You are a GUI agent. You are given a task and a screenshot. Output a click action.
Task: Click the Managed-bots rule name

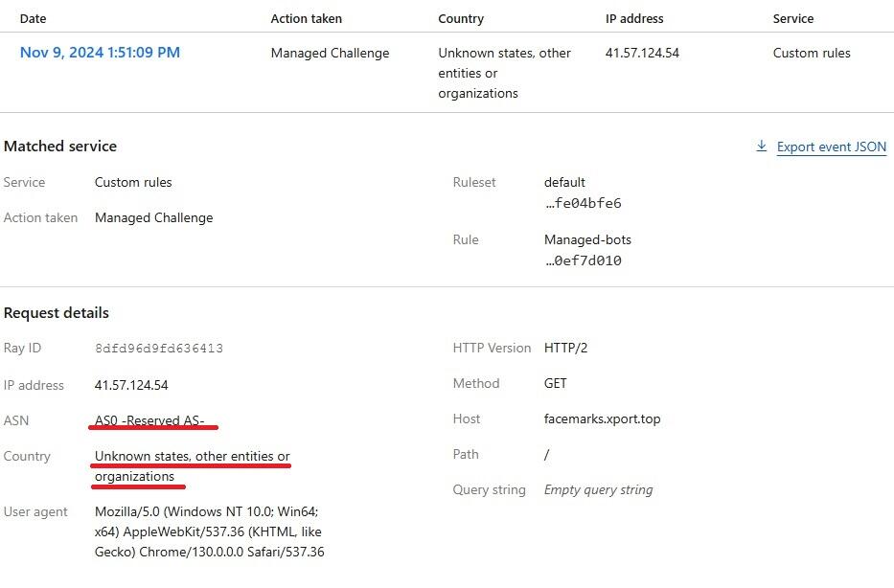click(587, 239)
